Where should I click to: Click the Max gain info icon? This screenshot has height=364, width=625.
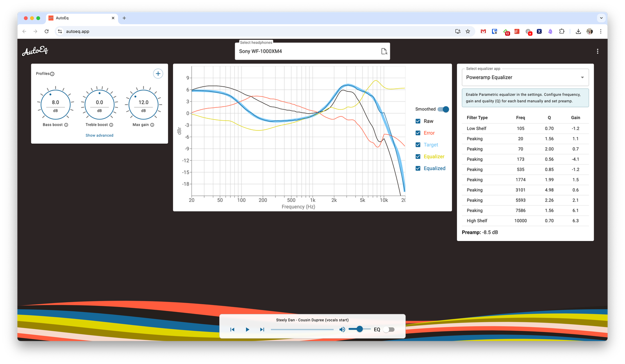tap(152, 125)
